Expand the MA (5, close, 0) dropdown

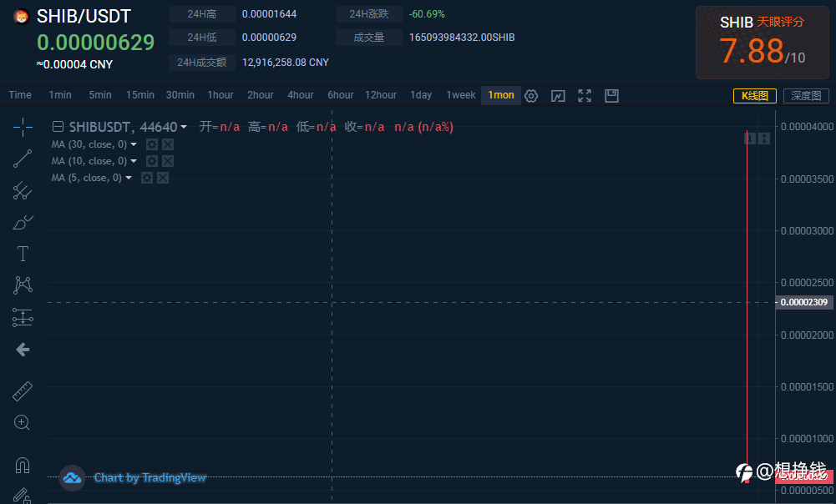(x=129, y=178)
